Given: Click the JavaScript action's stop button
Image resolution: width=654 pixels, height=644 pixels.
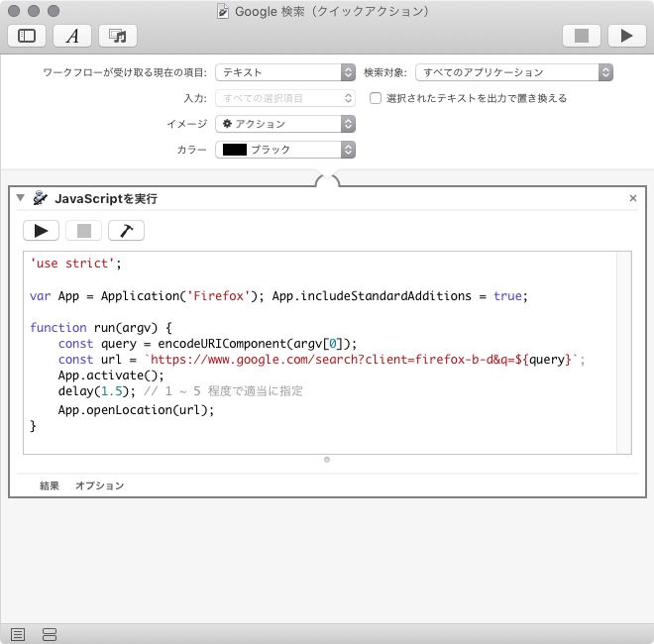Looking at the screenshot, I should [x=83, y=231].
